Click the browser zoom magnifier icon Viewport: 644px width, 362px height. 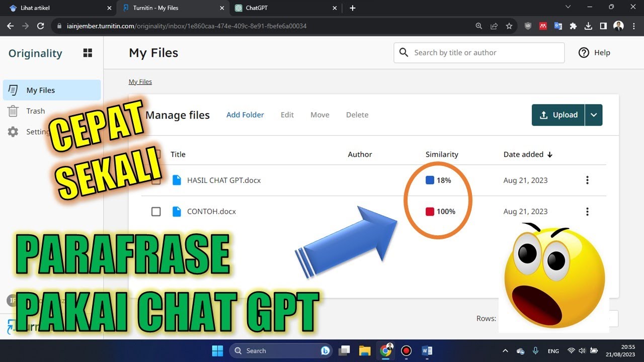[479, 26]
